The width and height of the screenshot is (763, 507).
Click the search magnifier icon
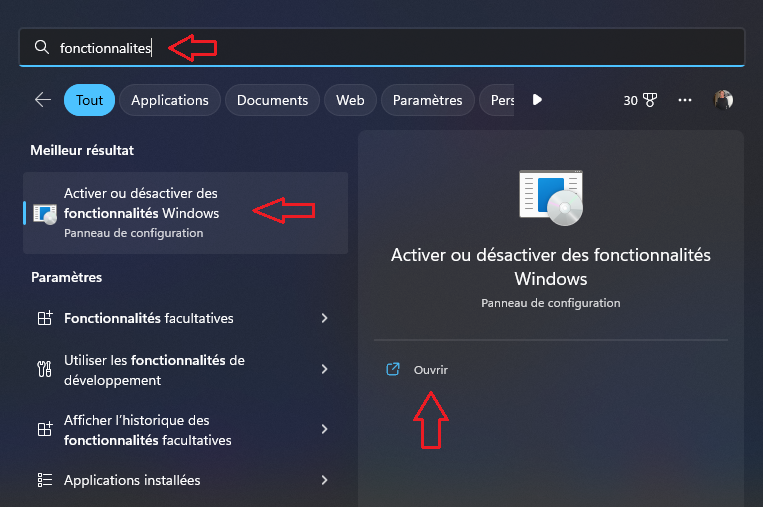pyautogui.click(x=42, y=47)
